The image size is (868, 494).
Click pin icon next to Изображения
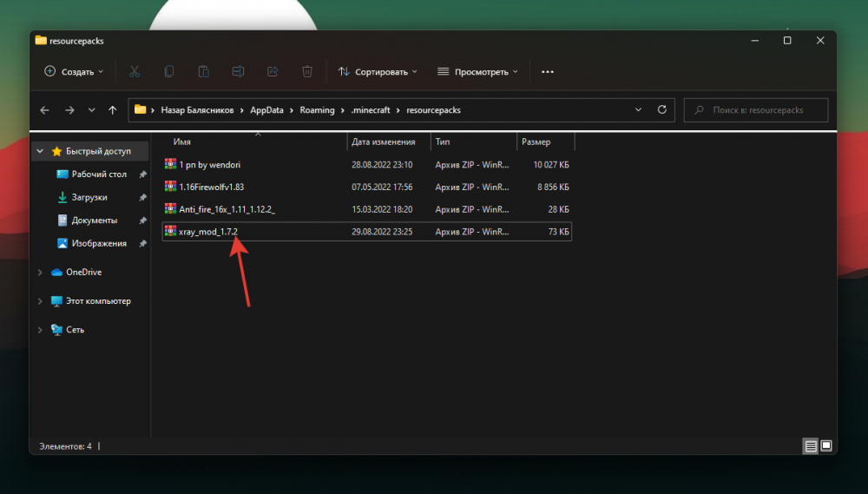(143, 244)
